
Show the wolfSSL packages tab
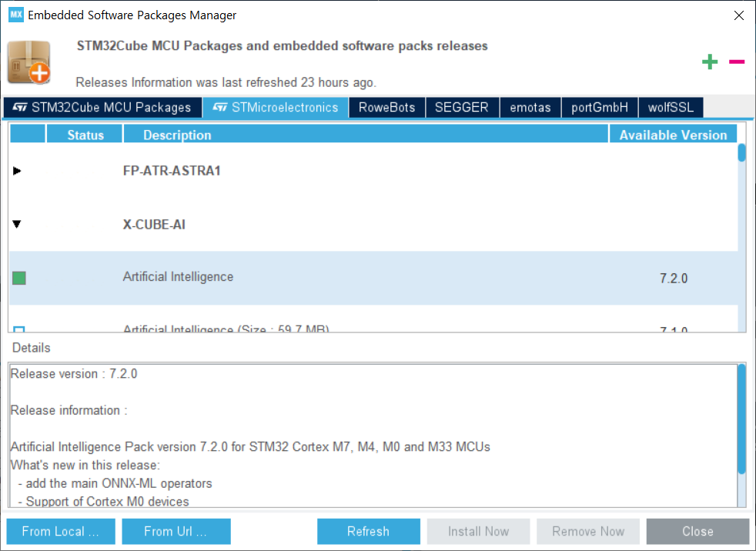671,107
